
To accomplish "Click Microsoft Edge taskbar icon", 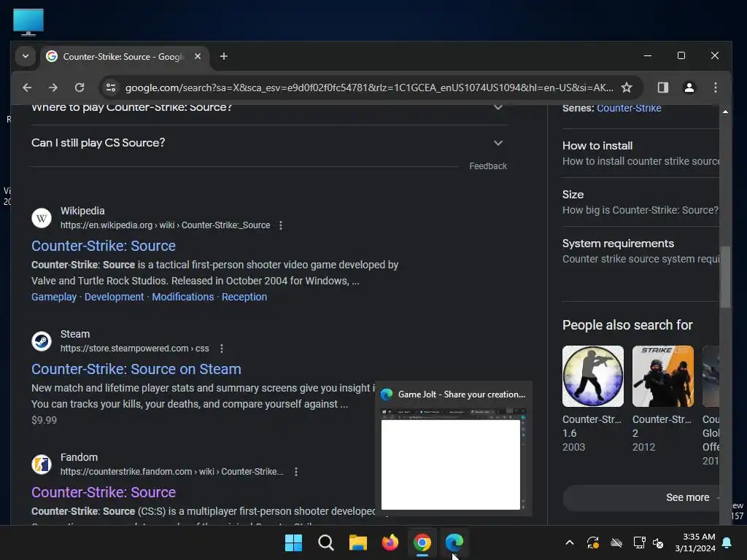I will [x=454, y=542].
